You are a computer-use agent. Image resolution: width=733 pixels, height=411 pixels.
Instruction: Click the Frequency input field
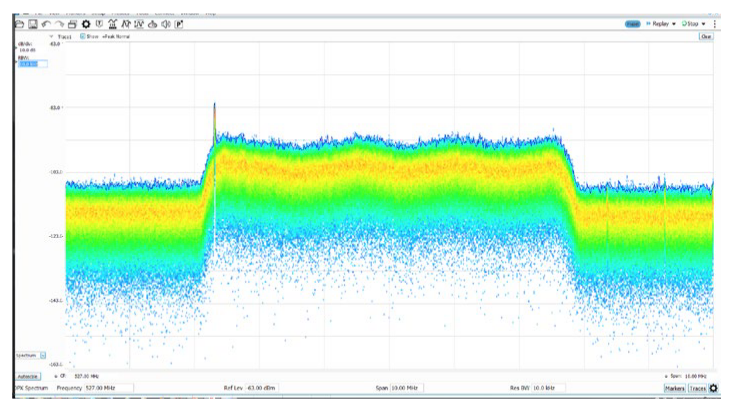pos(110,387)
